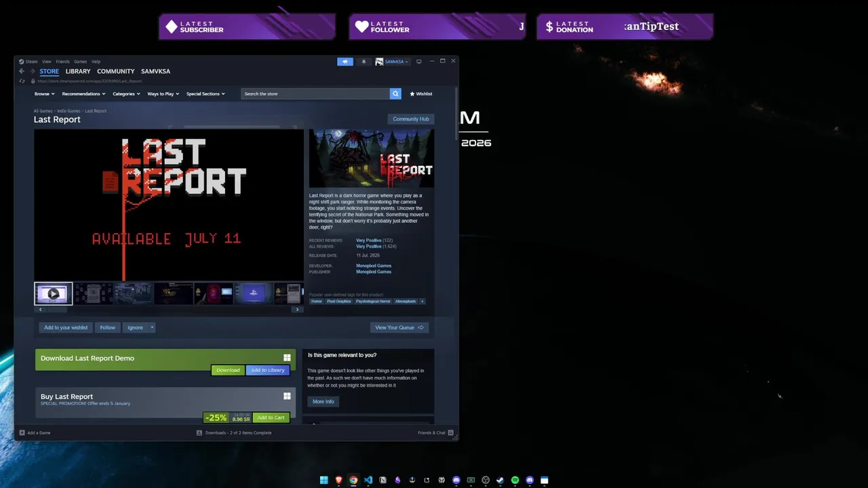Open the Games menu
This screenshot has width=868, height=488.
(x=81, y=62)
